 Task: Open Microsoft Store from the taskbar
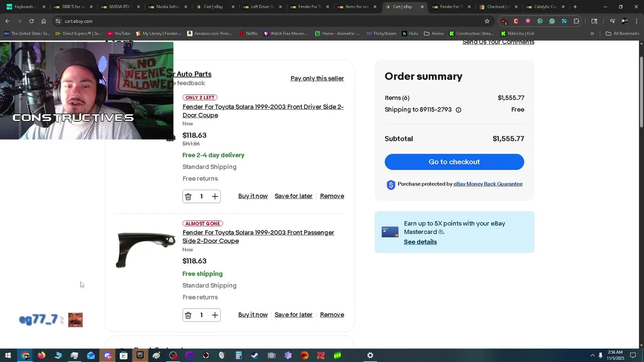(x=123, y=355)
